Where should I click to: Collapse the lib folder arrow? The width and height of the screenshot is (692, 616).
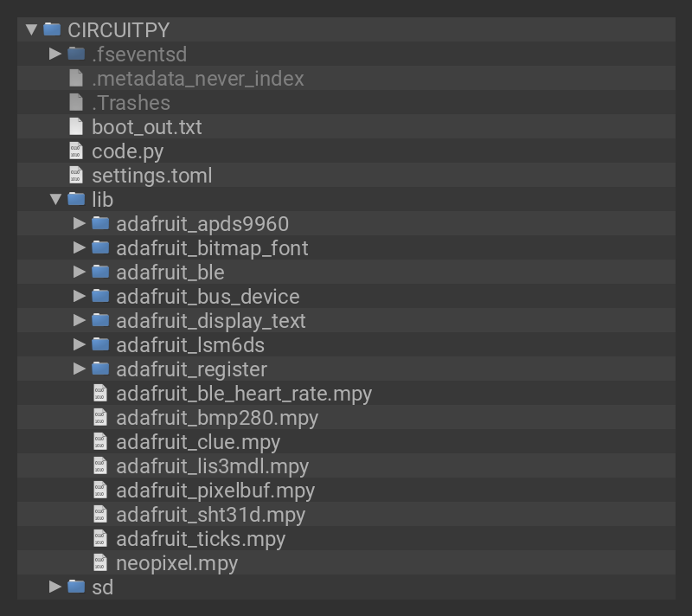click(x=55, y=199)
